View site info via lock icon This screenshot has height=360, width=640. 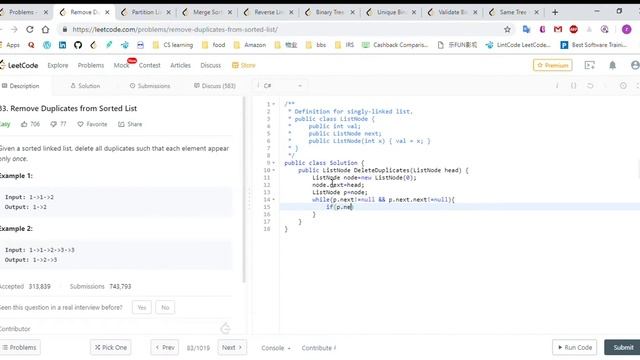(64, 29)
